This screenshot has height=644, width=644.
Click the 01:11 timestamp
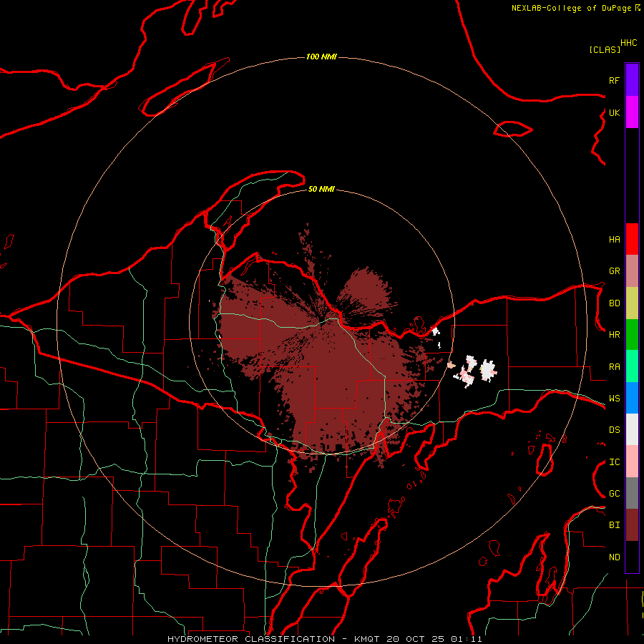point(466,639)
